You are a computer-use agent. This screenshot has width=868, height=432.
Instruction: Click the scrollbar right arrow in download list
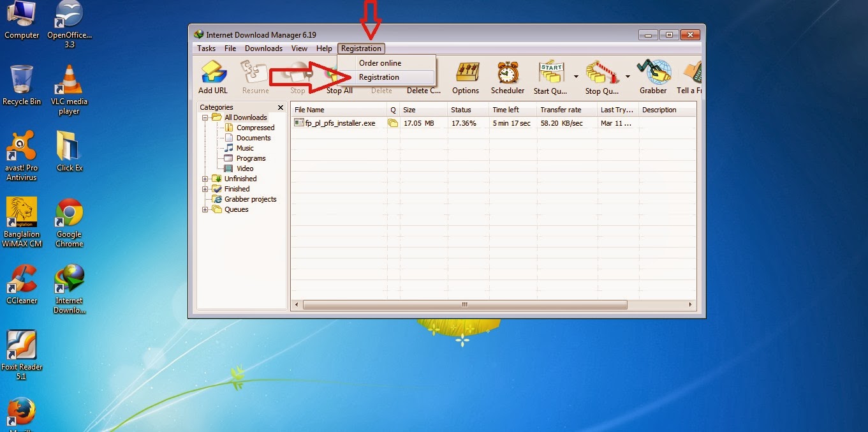[690, 305]
